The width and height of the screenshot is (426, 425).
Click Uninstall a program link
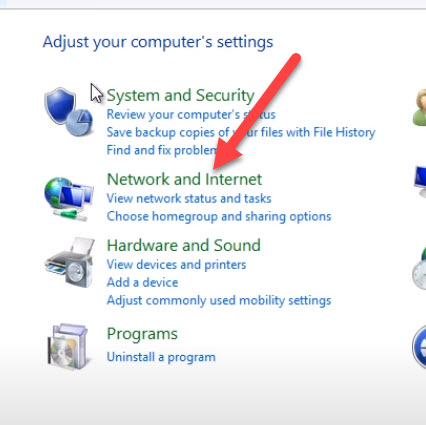click(161, 357)
